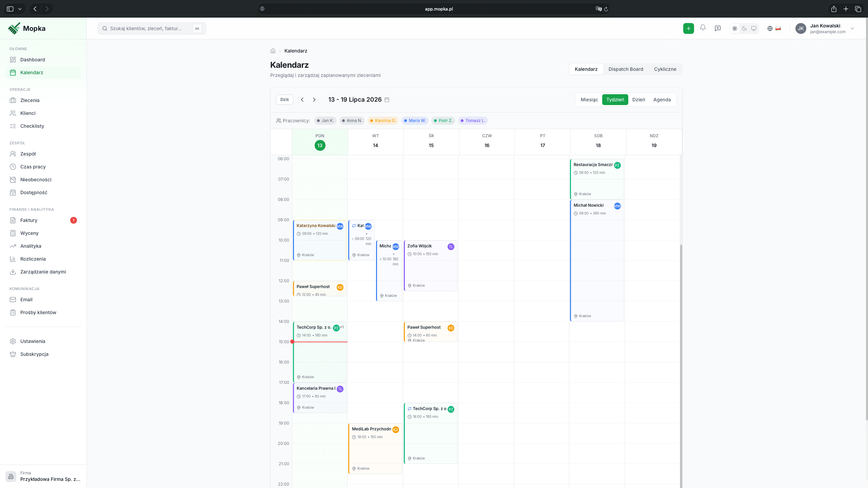Switch to Miesiąc view
Screen dimensions: 868x488
[x=589, y=100]
